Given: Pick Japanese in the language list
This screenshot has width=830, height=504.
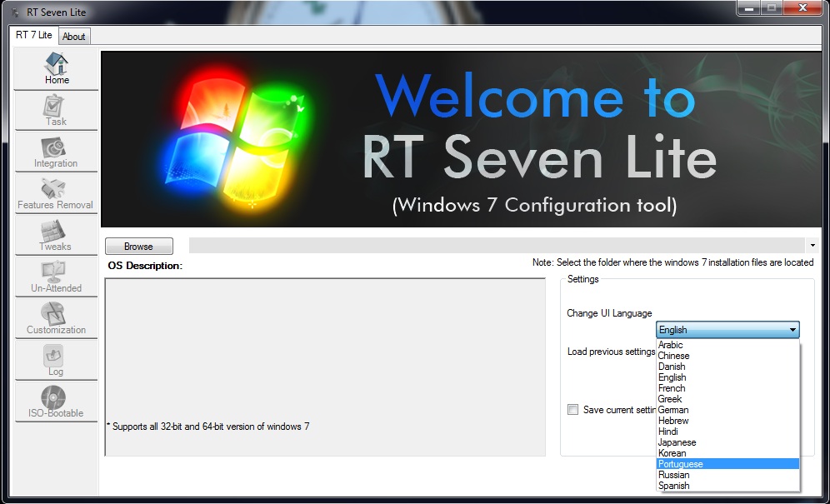Looking at the screenshot, I should tap(727, 442).
